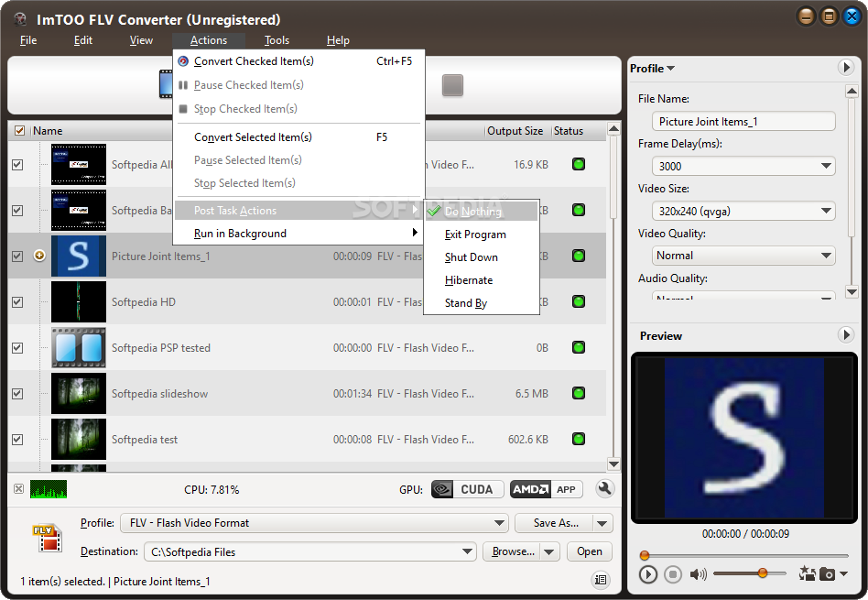868x600 pixels.
Task: Click the file list scroll down arrow
Action: 613,464
